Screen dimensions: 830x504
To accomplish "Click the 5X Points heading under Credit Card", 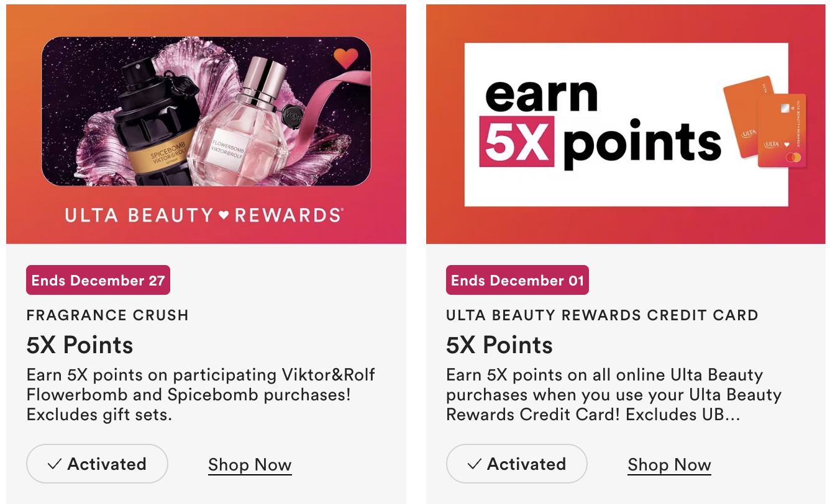I will point(499,345).
